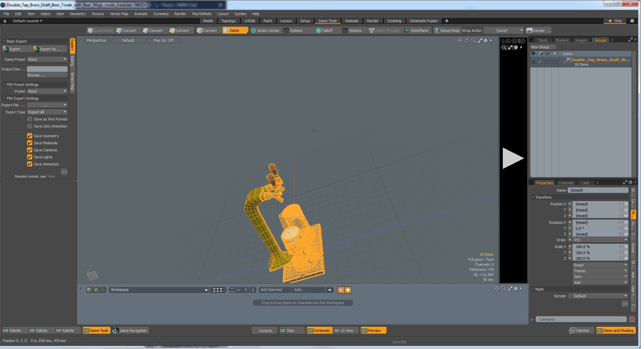Expand the Double_Tap group tree item

[x=564, y=62]
